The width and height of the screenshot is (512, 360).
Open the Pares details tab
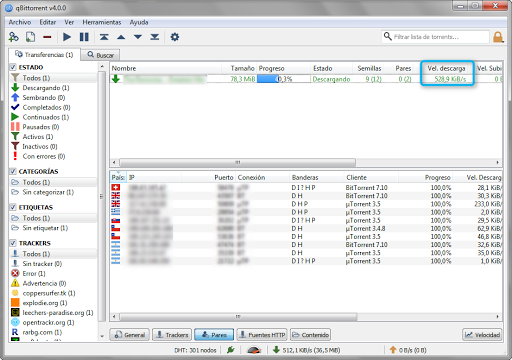coord(214,335)
